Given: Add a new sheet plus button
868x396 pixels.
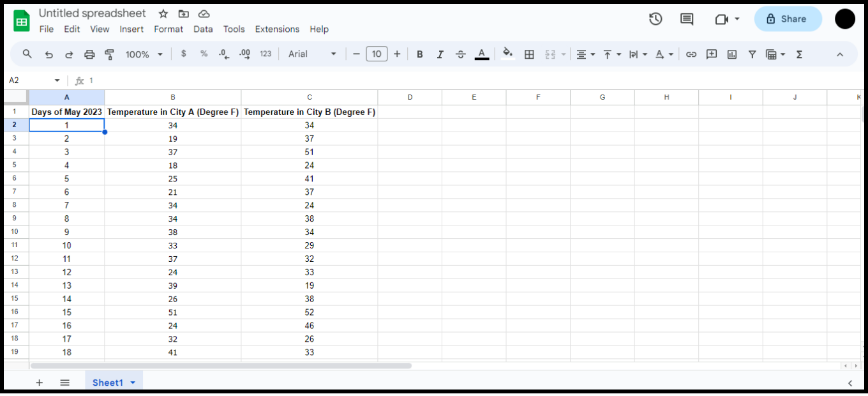Looking at the screenshot, I should [x=39, y=383].
